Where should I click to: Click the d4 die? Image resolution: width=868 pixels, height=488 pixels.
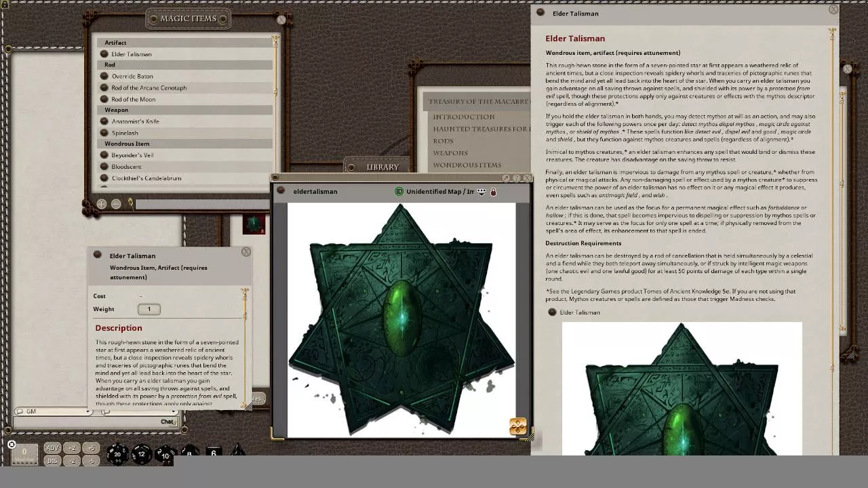pyautogui.click(x=237, y=451)
